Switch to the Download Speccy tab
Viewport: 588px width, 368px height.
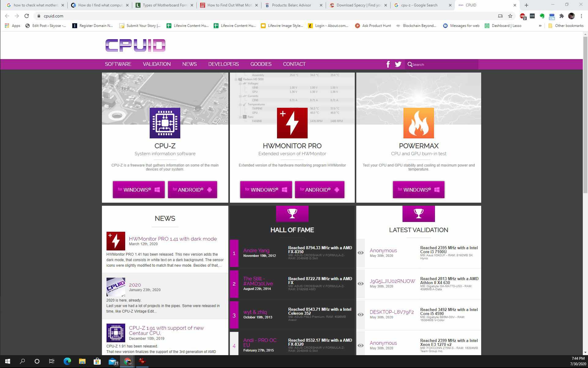click(x=358, y=5)
